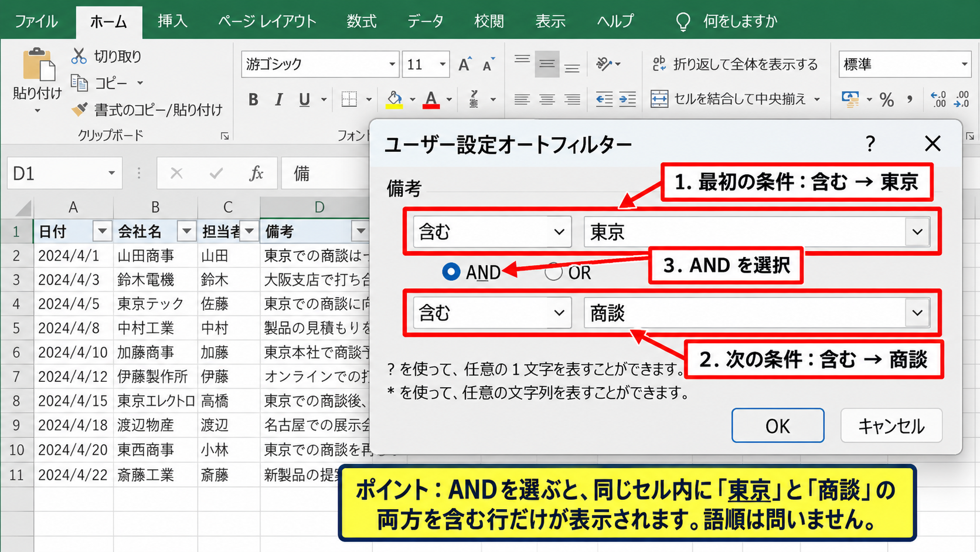This screenshot has width=980, height=552.
Task: Increase font size with the large A
Action: coord(465,64)
